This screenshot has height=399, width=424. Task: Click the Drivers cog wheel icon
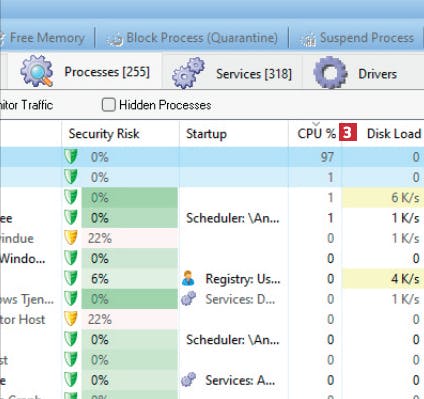(330, 72)
